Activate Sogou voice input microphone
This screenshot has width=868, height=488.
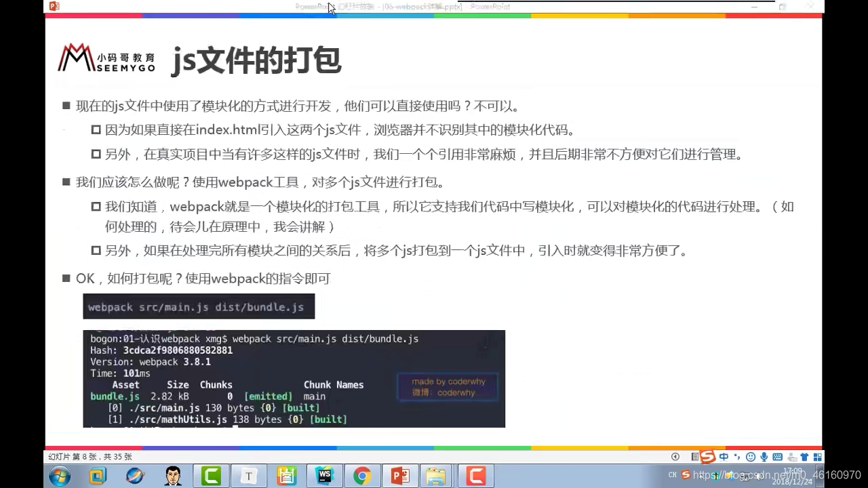point(764,457)
